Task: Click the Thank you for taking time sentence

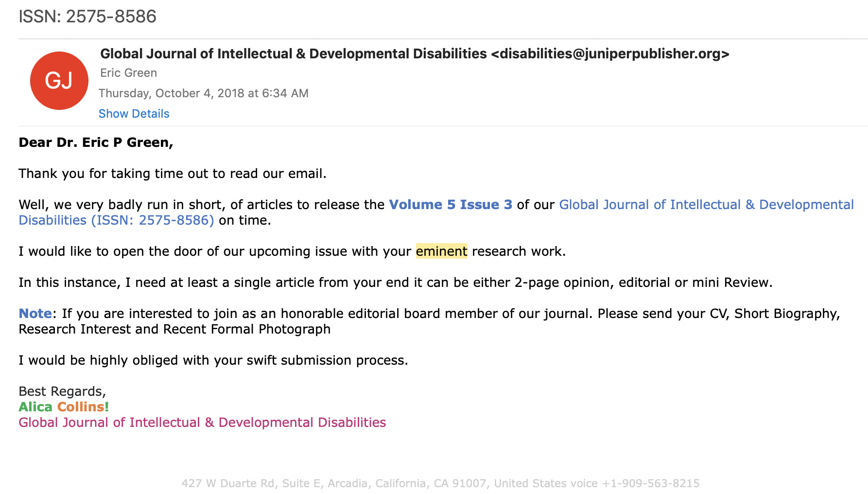Action: click(173, 174)
